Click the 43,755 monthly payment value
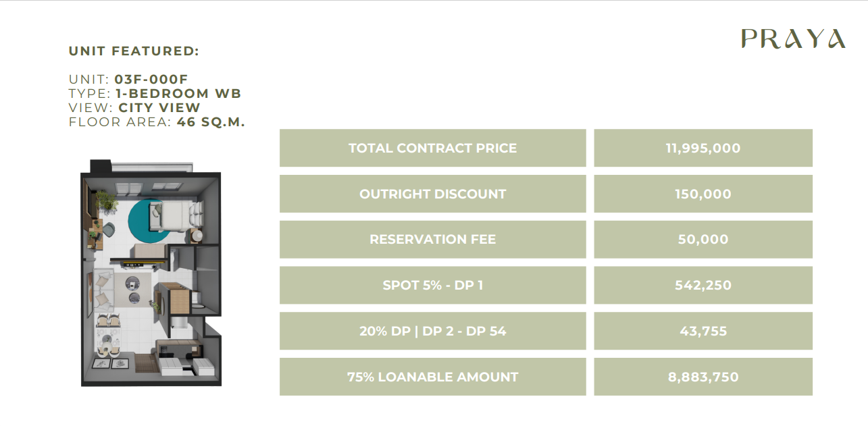868x426 pixels. coord(703,331)
